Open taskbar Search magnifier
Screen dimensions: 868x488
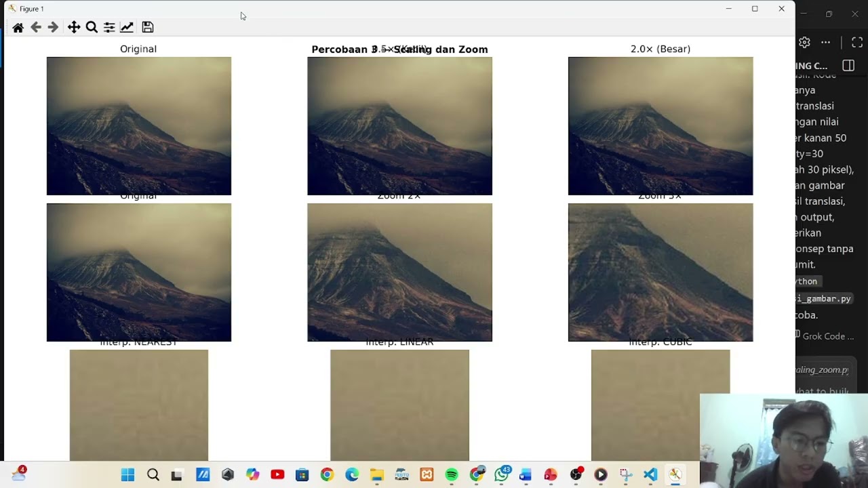(x=153, y=474)
